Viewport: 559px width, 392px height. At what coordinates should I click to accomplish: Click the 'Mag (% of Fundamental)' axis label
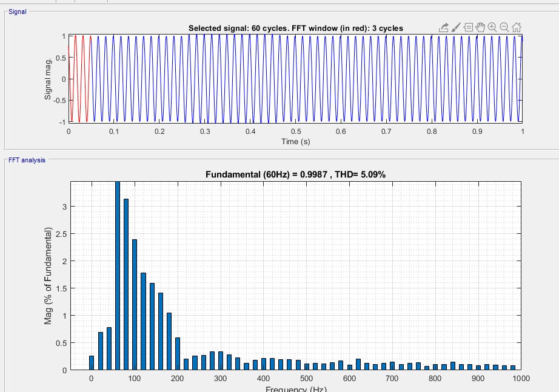click(48, 276)
